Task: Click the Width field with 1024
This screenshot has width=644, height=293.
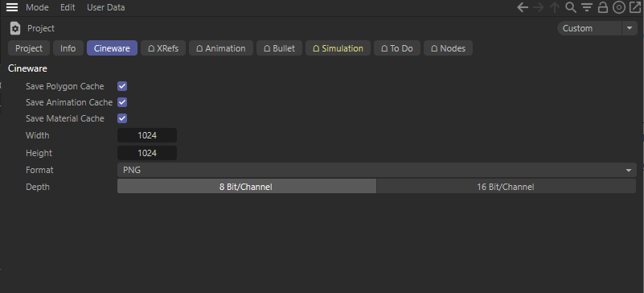Action: (147, 135)
